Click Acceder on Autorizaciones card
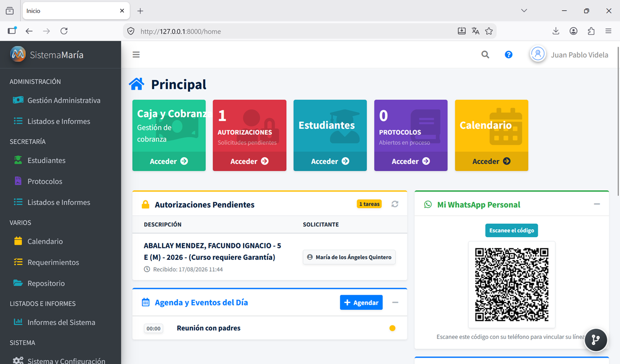The width and height of the screenshot is (620, 364). [249, 161]
